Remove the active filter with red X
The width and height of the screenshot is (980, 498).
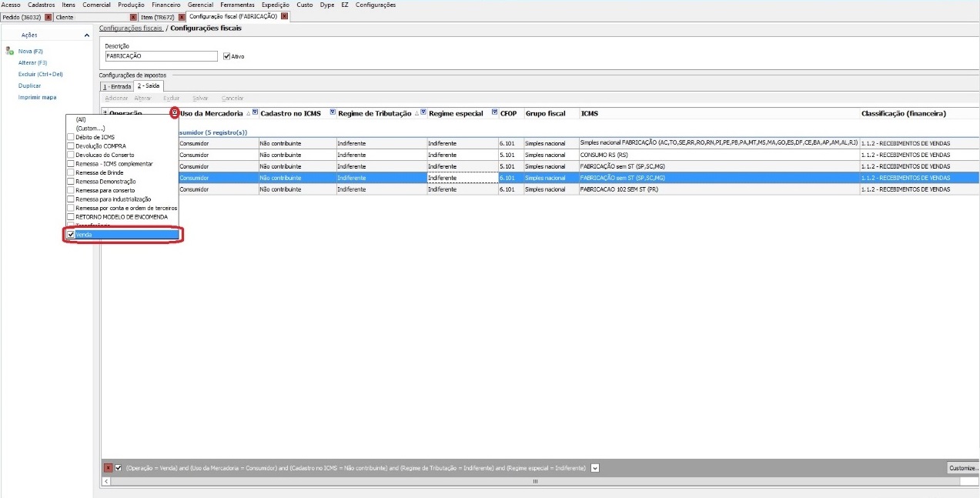pos(109,468)
